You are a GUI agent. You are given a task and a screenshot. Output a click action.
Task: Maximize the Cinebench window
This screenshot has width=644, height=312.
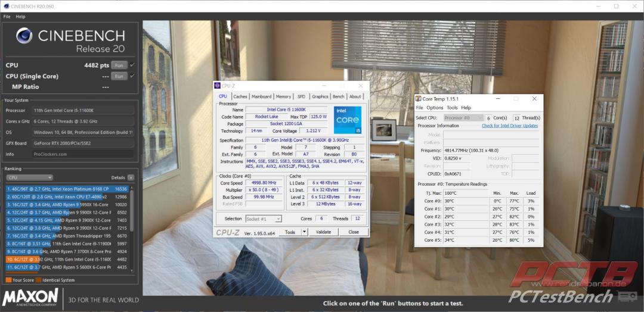pos(616,6)
